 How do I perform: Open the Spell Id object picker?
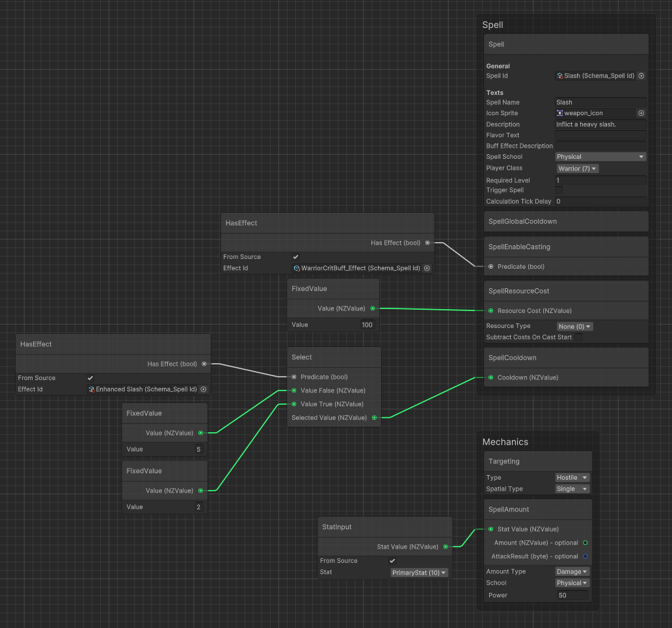[x=641, y=75]
